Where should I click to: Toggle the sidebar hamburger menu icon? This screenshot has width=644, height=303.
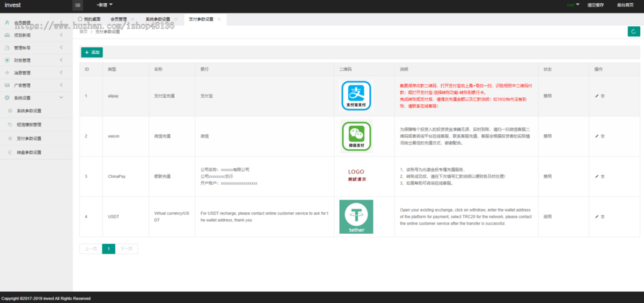pos(78,5)
